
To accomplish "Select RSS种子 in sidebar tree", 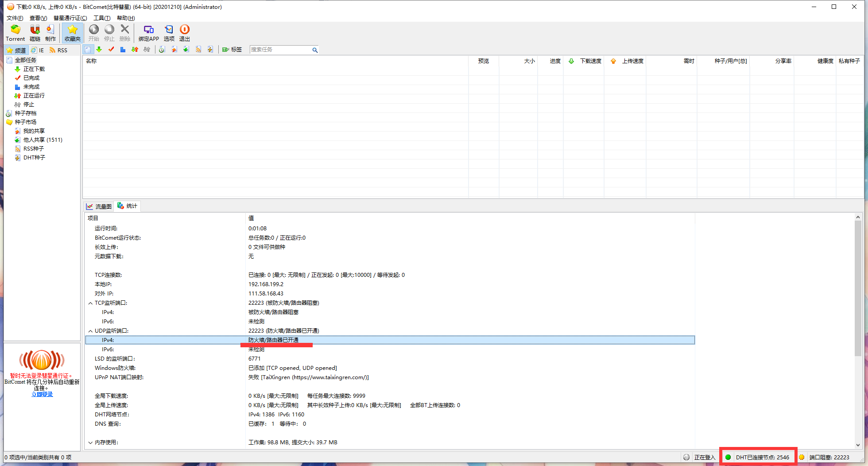I will click(34, 148).
